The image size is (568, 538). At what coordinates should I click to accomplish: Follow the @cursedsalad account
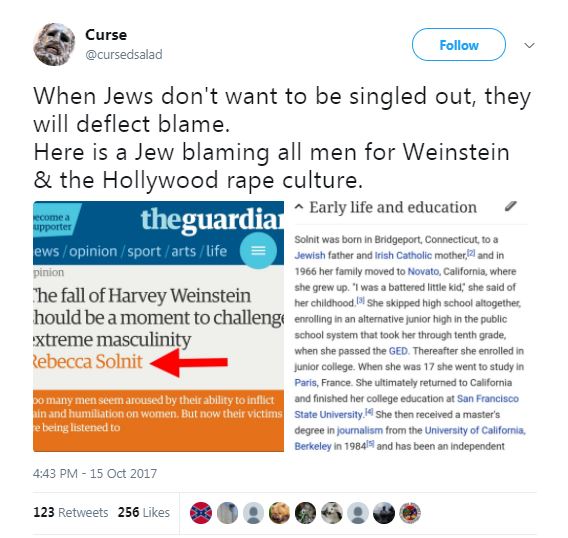(459, 45)
